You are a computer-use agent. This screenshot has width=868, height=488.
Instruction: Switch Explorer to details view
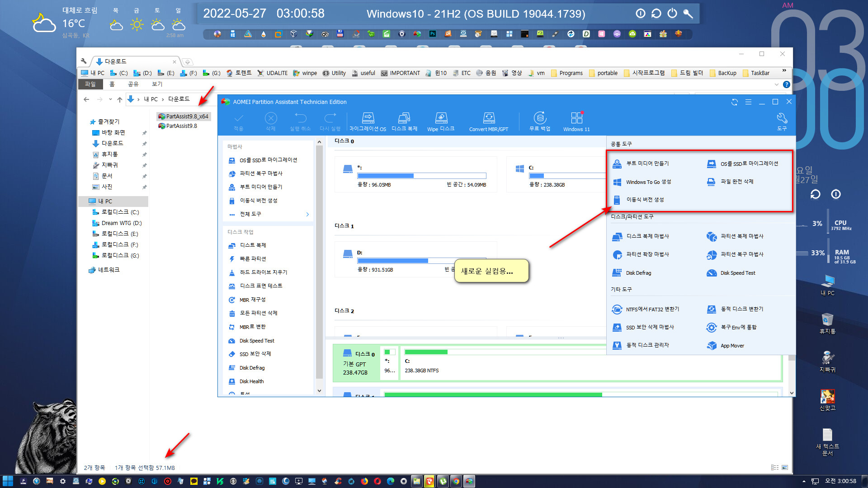tap(775, 468)
